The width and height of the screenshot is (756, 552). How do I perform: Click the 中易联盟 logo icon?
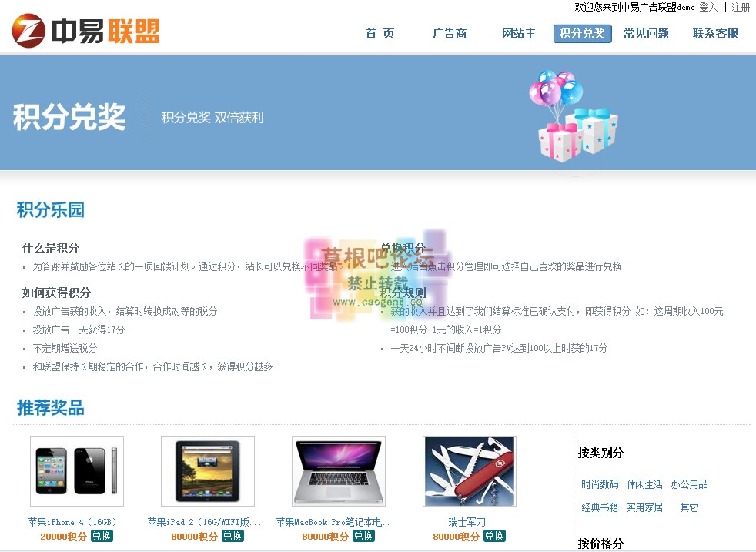28,32
